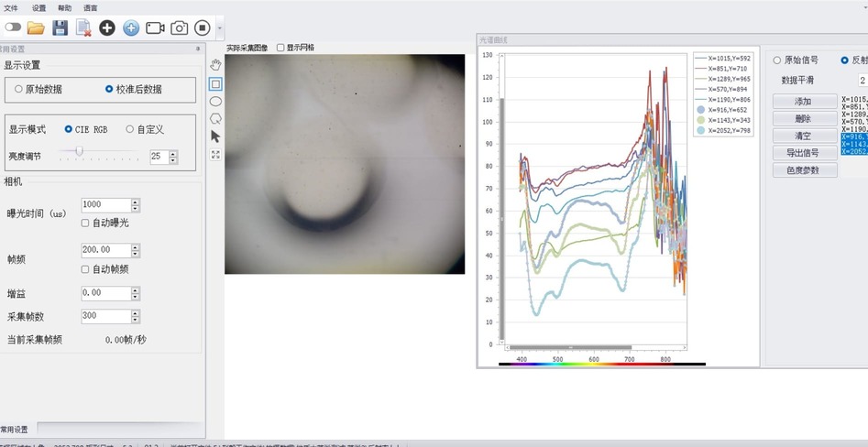This screenshot has height=447, width=868.
Task: Click the save floppy disk icon
Action: pyautogui.click(x=60, y=28)
